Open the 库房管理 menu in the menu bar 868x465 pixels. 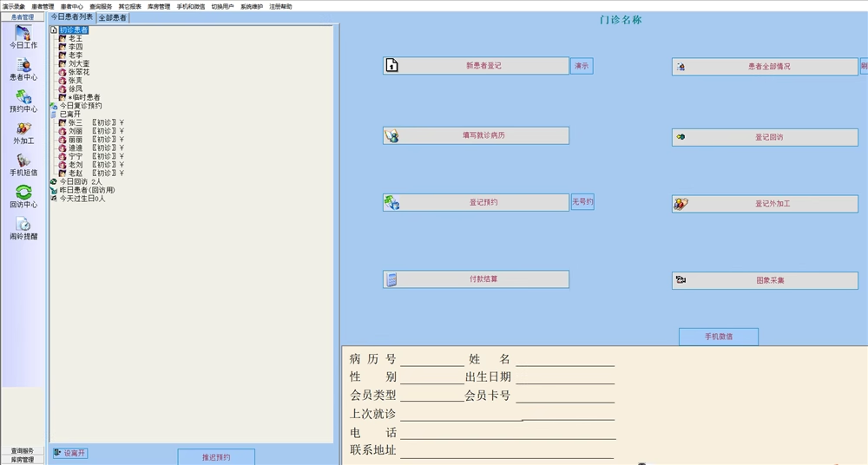(159, 7)
